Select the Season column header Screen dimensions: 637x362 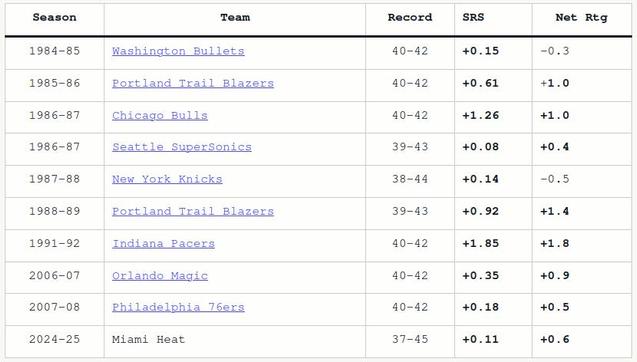[54, 17]
